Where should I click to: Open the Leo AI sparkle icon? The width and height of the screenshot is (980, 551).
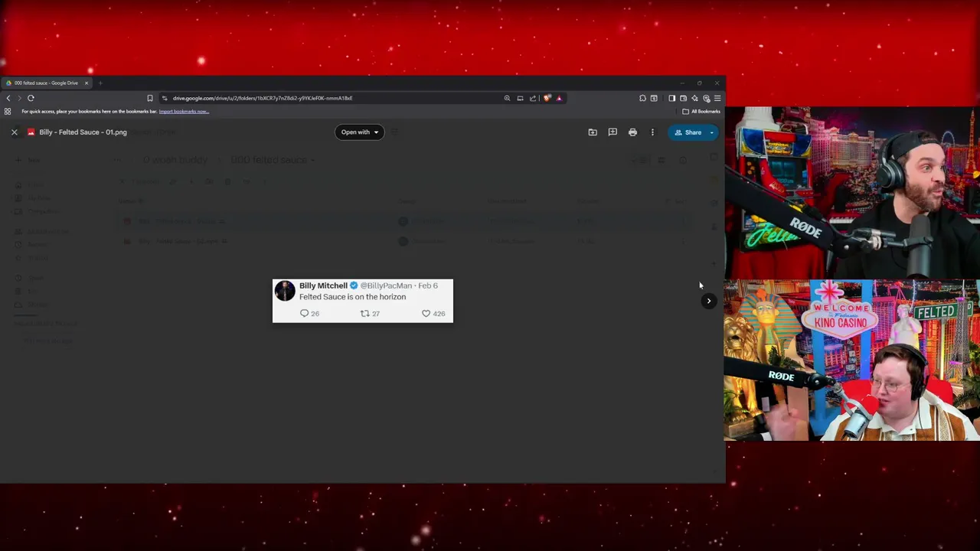[x=694, y=98]
